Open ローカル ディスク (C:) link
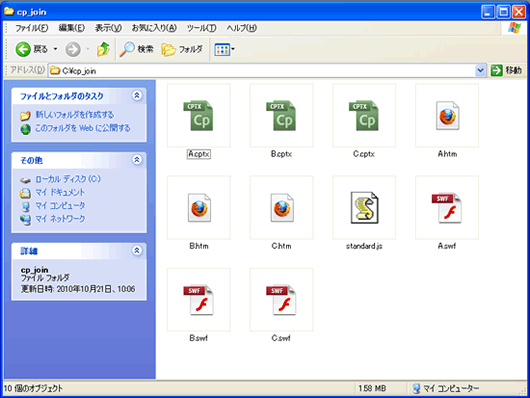This screenshot has width=530, height=398. pyautogui.click(x=68, y=179)
